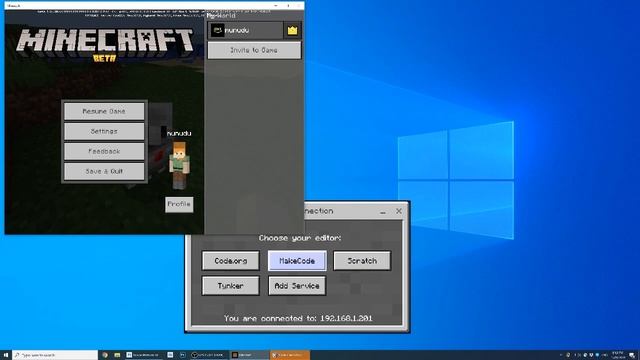Click the connected IP address status text
The image size is (640, 360).
click(298, 318)
